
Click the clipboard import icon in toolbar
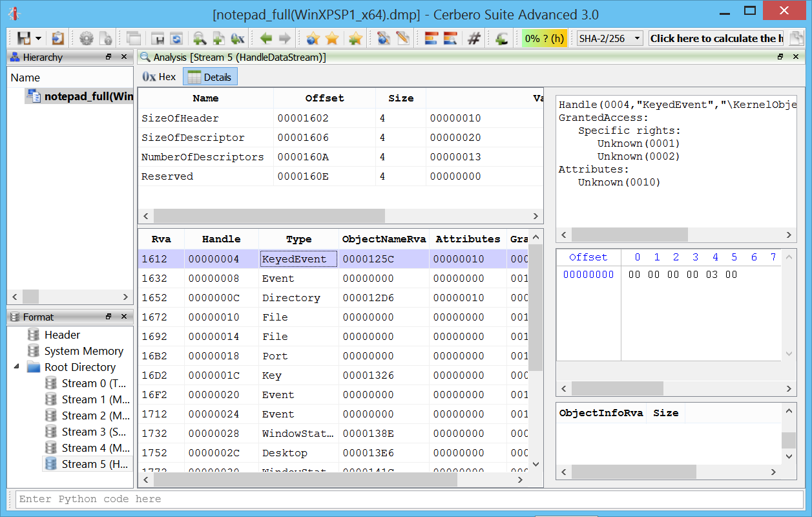tap(58, 38)
